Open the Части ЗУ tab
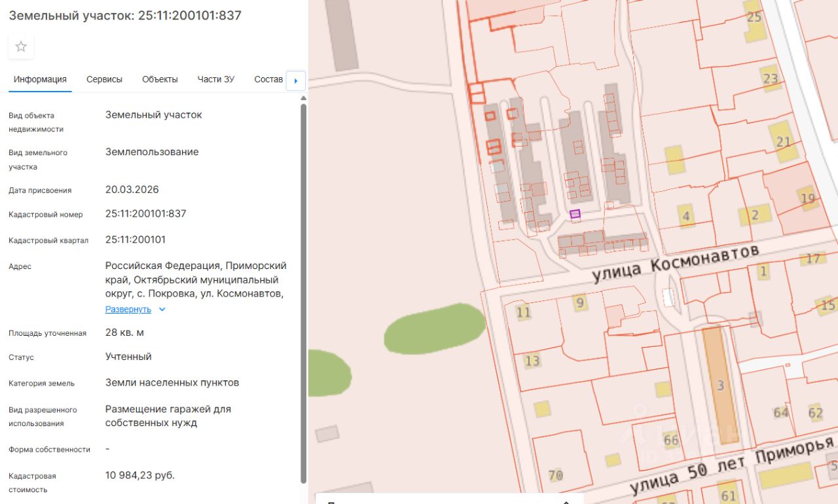The width and height of the screenshot is (838, 504). point(215,79)
